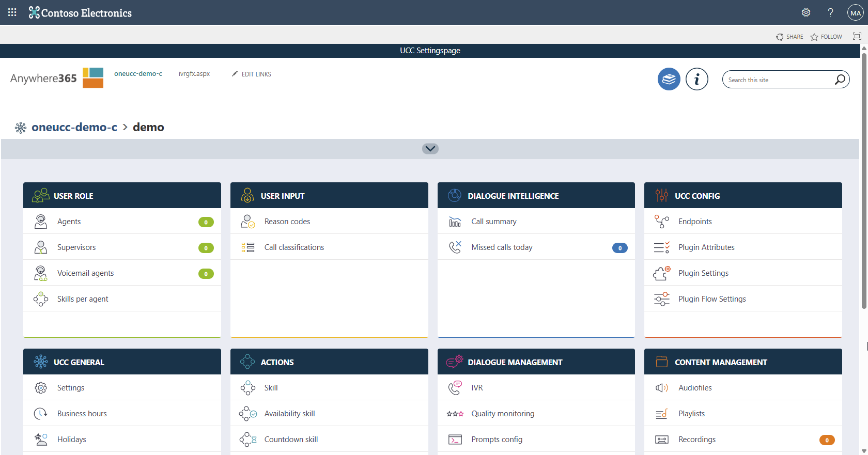Open the settings gear in the top bar
This screenshot has width=868, height=455.
pos(805,12)
